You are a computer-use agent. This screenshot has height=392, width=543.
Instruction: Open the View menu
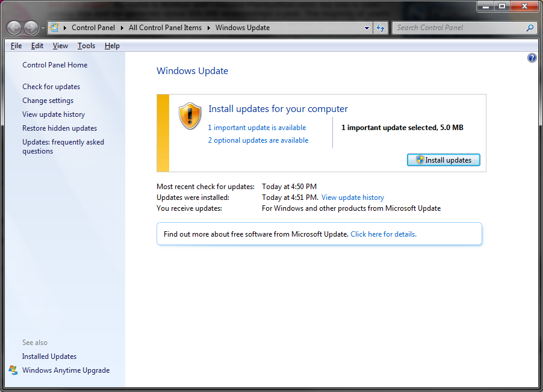click(x=60, y=45)
